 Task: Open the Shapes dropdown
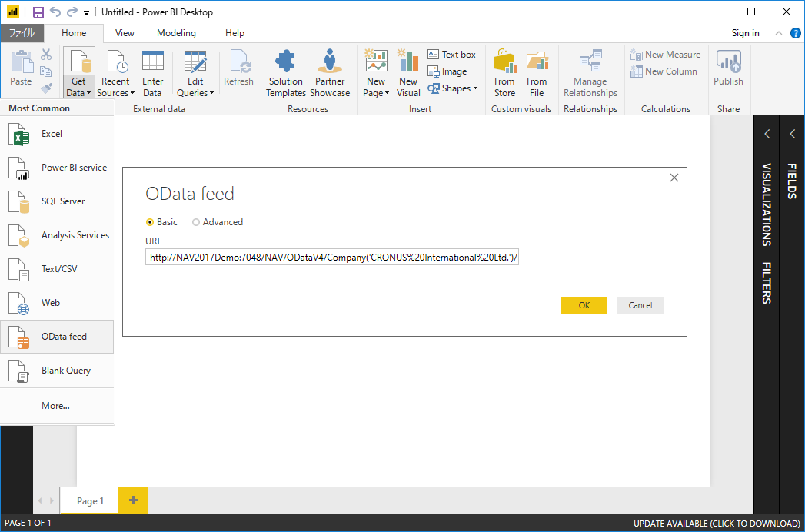click(x=453, y=88)
